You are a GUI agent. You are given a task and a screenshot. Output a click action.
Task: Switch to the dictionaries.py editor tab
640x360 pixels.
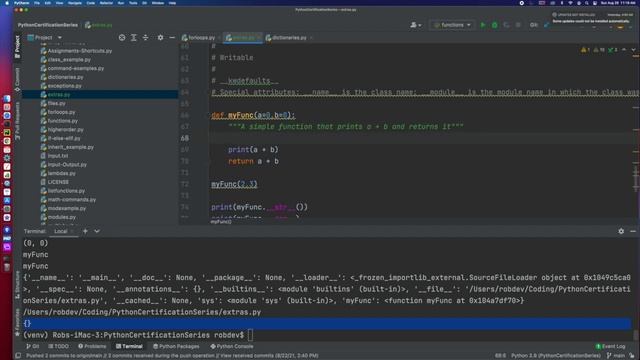click(x=289, y=38)
